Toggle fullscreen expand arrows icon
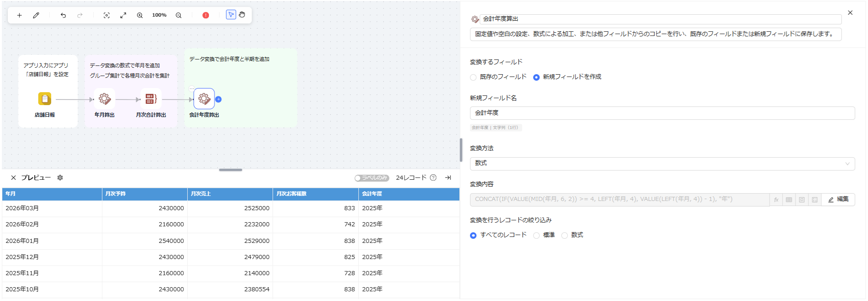Viewport: 868px width, 301px height. pyautogui.click(x=123, y=15)
